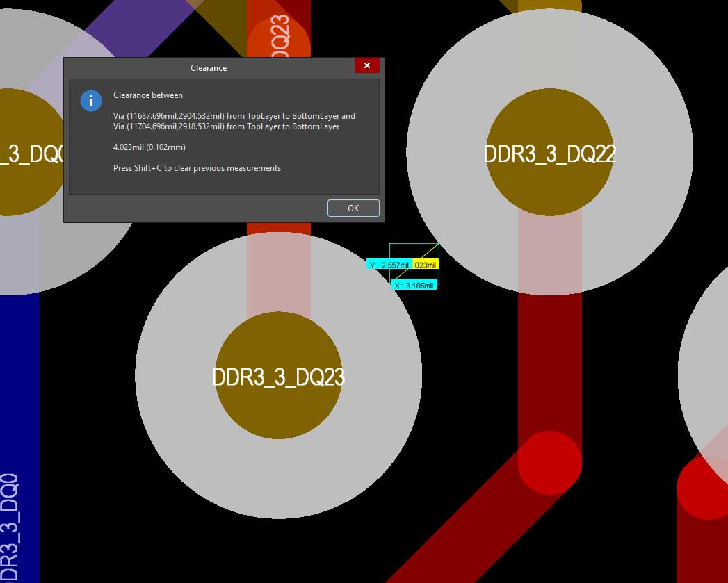Click the Shift+C hint text in dialog
The height and width of the screenshot is (583, 728).
pos(197,168)
